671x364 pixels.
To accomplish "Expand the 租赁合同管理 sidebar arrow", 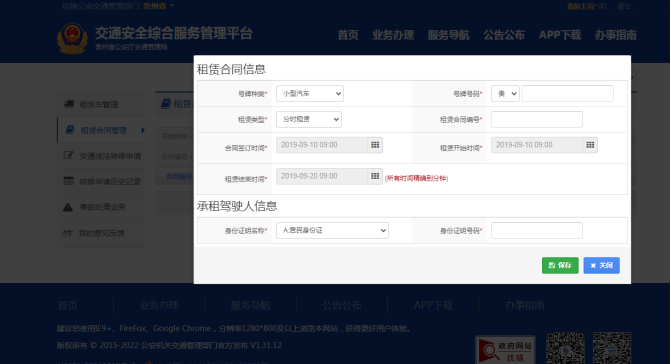I will pyautogui.click(x=143, y=130).
